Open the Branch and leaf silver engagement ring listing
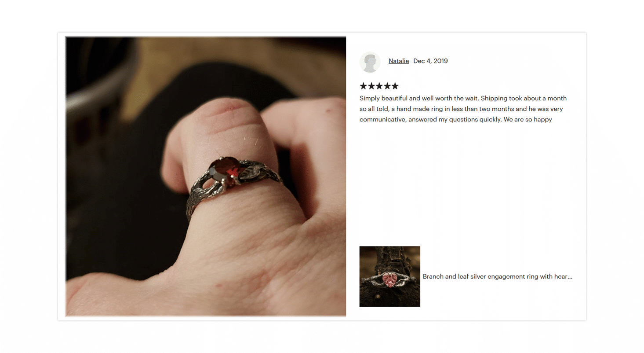 (498, 276)
